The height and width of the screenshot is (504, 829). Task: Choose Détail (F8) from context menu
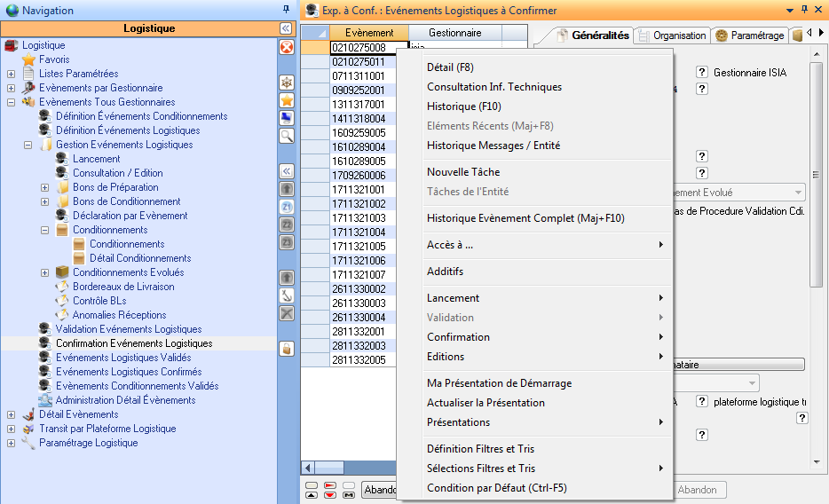point(450,67)
